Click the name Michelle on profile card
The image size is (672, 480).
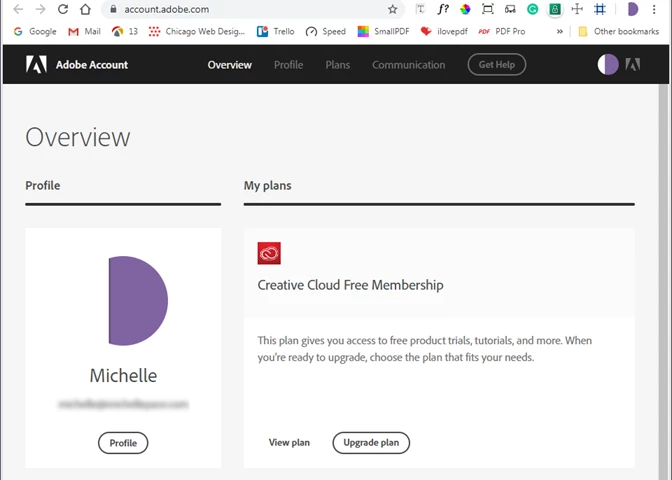[123, 375]
